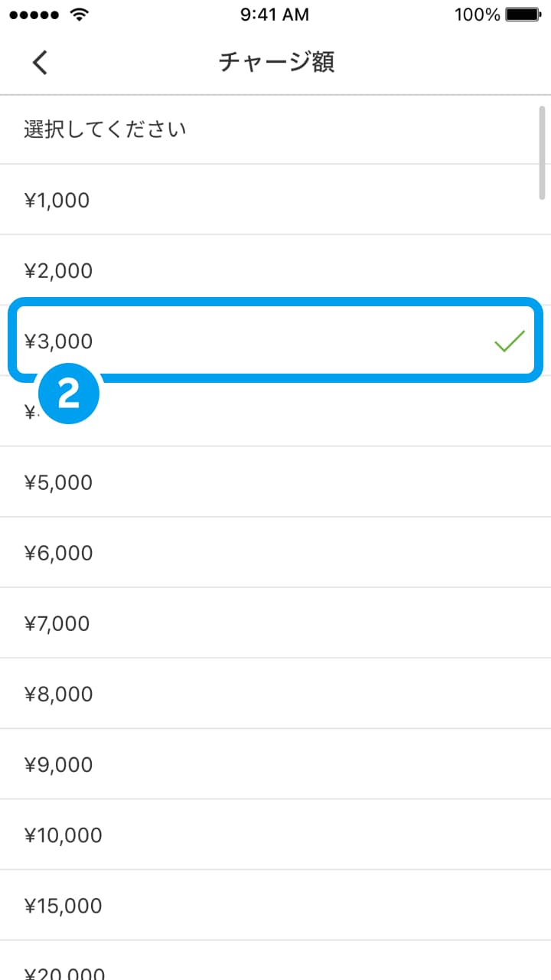This screenshot has height=980, width=551.
Task: Tap the Wi-Fi icon in status bar
Action: click(79, 15)
